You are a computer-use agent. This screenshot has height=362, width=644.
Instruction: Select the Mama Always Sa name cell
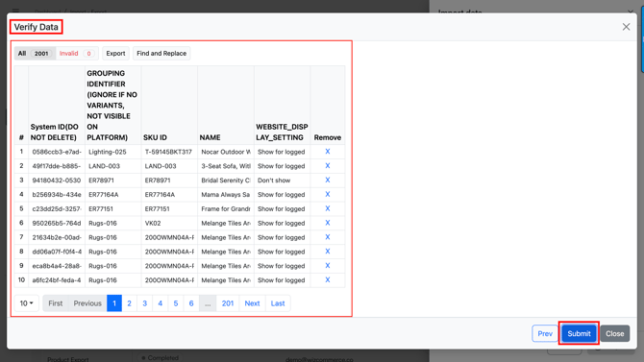226,195
